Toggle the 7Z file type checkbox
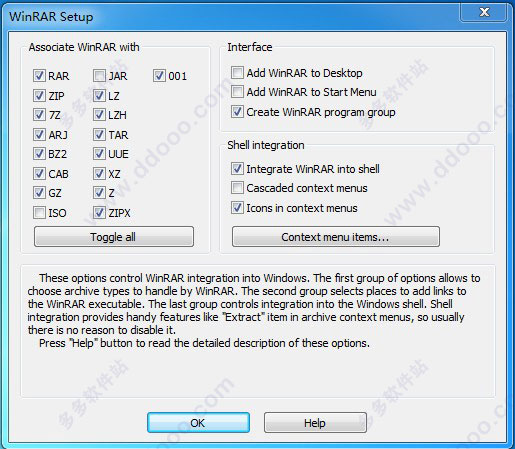This screenshot has width=515, height=449. (x=39, y=115)
